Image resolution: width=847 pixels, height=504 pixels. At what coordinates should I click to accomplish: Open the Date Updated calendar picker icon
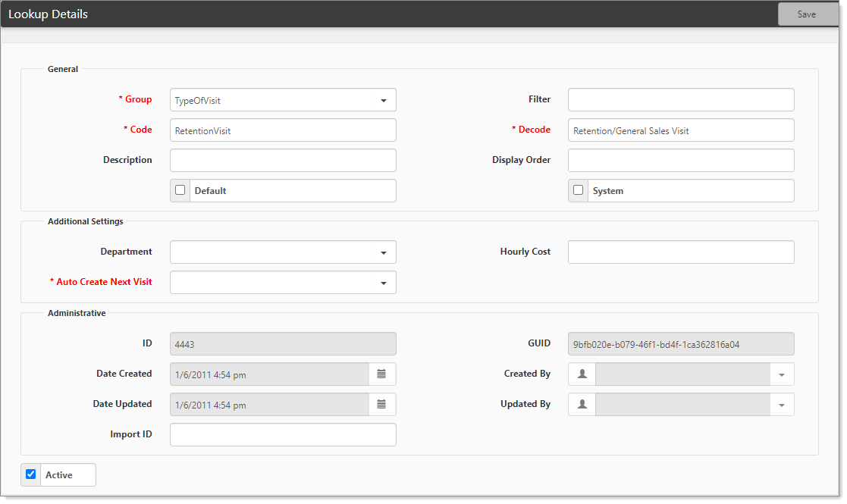(381, 405)
